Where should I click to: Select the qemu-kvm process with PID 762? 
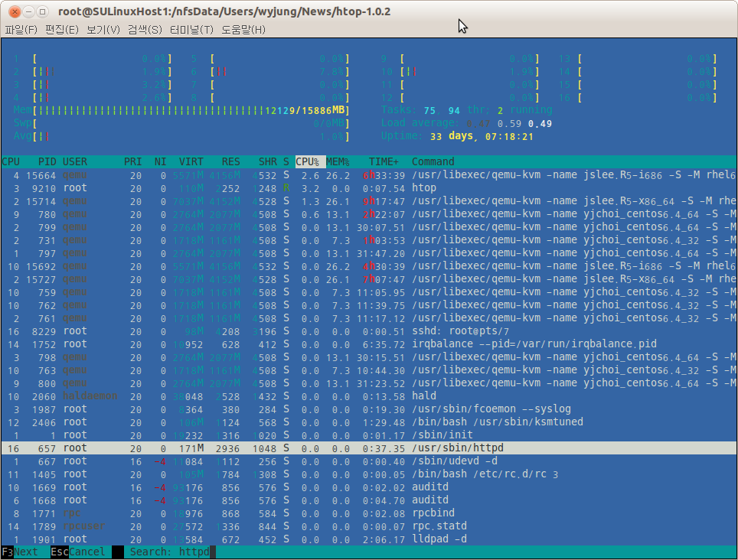point(369,305)
